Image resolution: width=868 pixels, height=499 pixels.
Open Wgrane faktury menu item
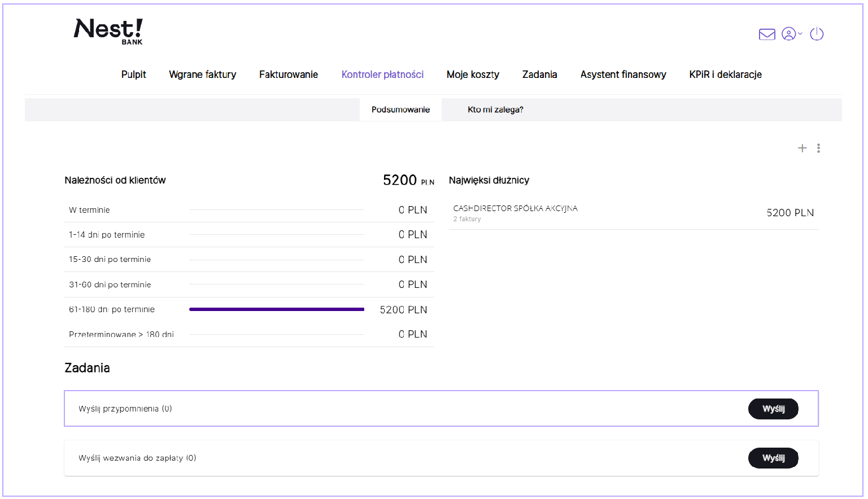(202, 75)
